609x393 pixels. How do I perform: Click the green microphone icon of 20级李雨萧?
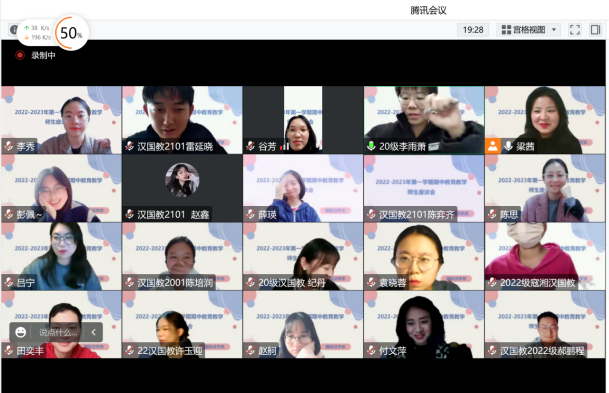(x=371, y=146)
